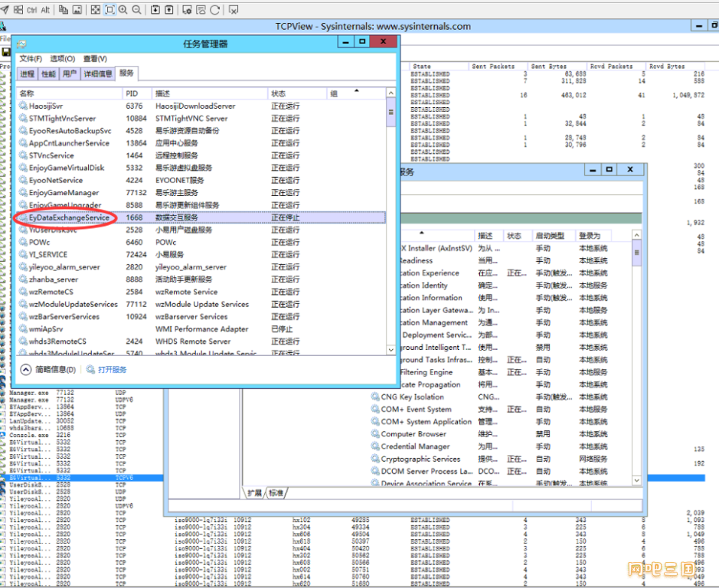Click the COM+ Event System service icon
The width and height of the screenshot is (719, 588).
[x=375, y=410]
